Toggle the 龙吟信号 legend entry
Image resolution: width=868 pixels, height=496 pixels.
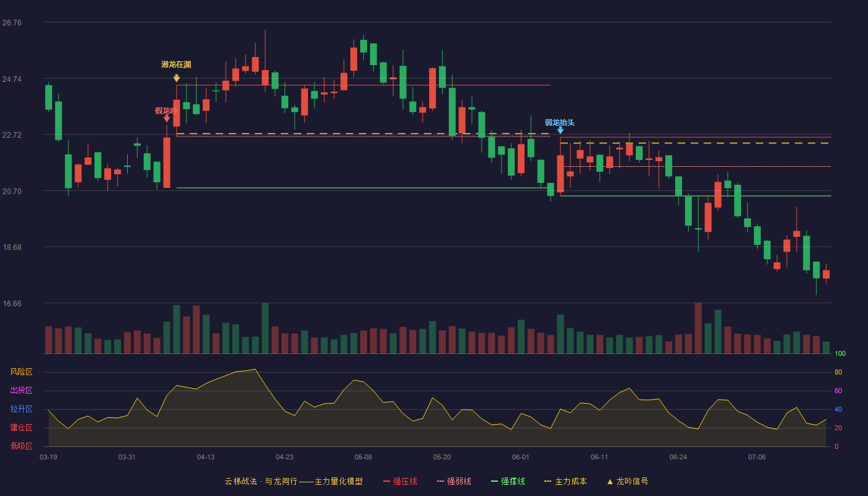(627, 481)
